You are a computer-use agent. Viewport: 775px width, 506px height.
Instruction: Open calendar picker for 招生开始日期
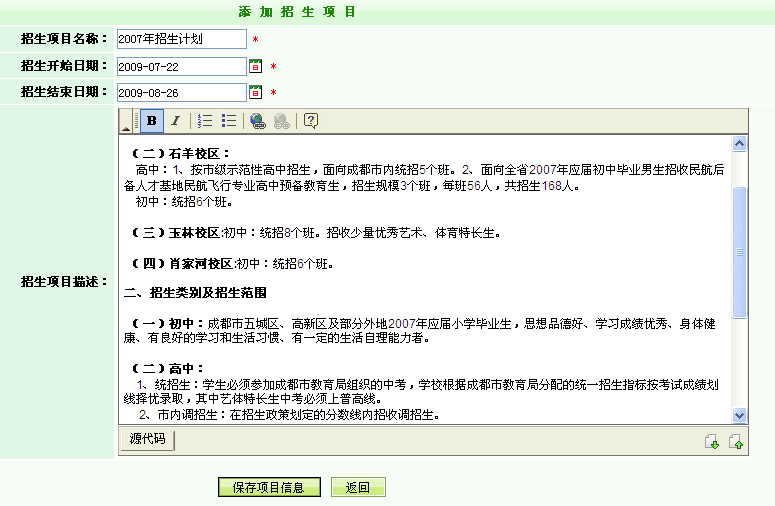[x=255, y=66]
